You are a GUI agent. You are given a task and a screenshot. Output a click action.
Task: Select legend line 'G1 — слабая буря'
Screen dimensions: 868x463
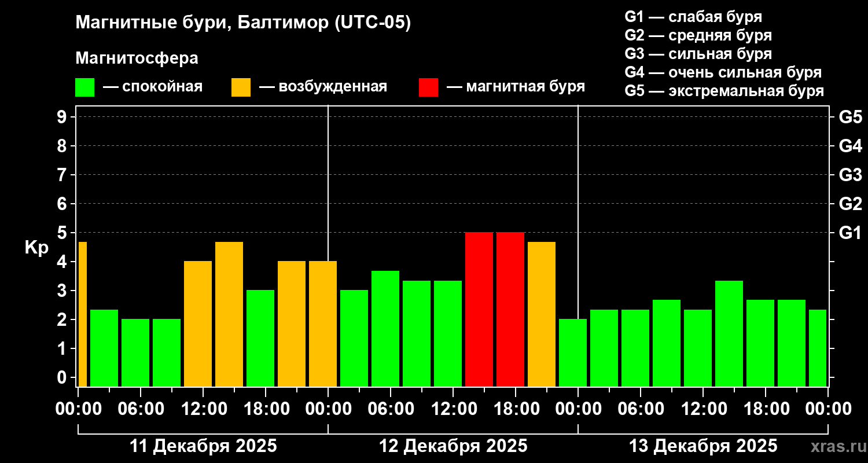[x=693, y=17]
